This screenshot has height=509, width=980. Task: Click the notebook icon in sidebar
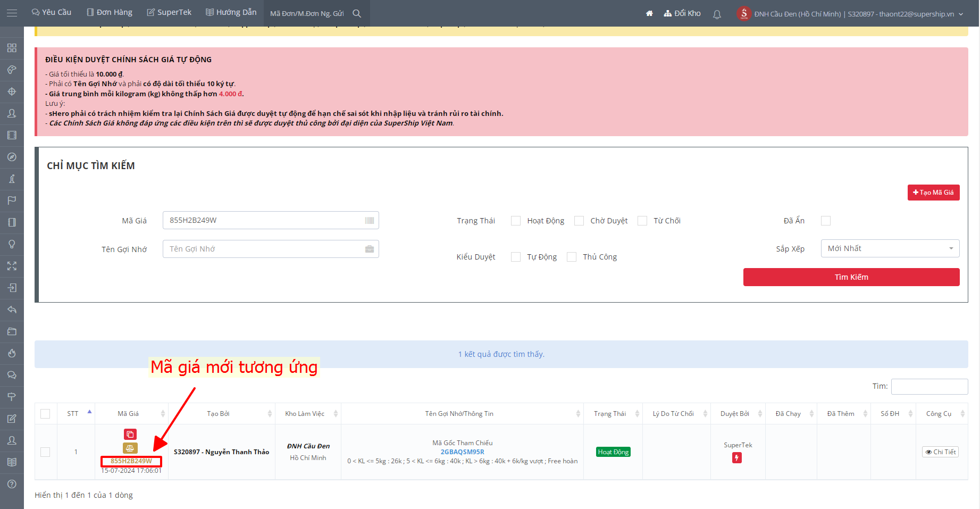pos(12,222)
